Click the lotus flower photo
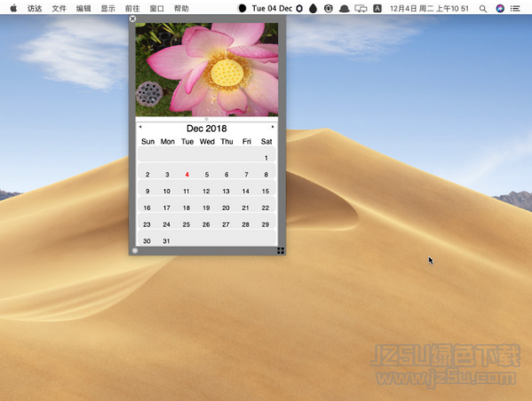This screenshot has width=532, height=401. (207, 69)
